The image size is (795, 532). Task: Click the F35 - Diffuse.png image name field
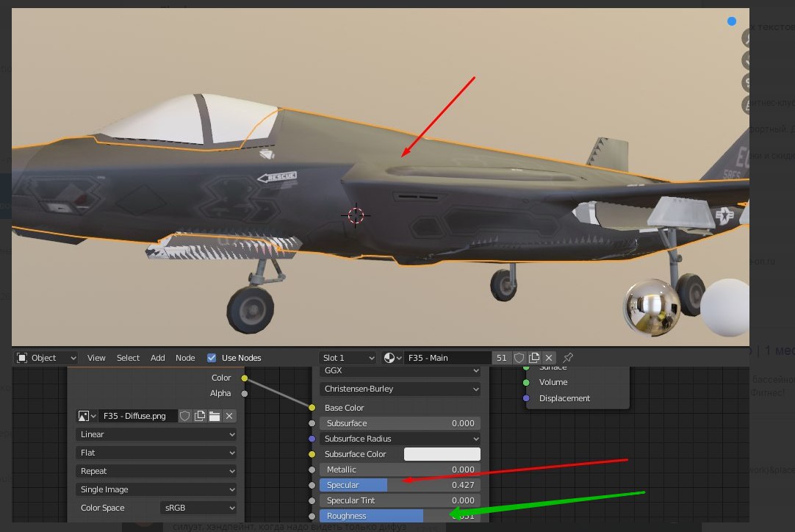point(137,417)
